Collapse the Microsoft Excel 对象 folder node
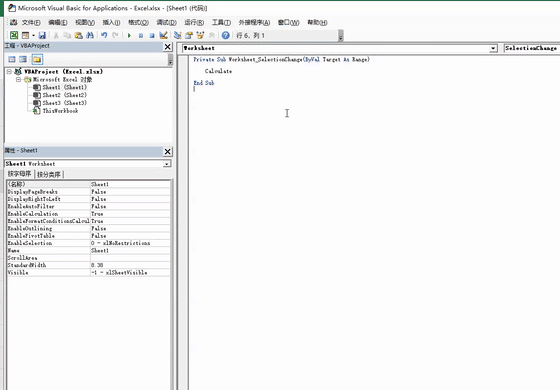Screen dimensions: 560x390 tap(18, 79)
